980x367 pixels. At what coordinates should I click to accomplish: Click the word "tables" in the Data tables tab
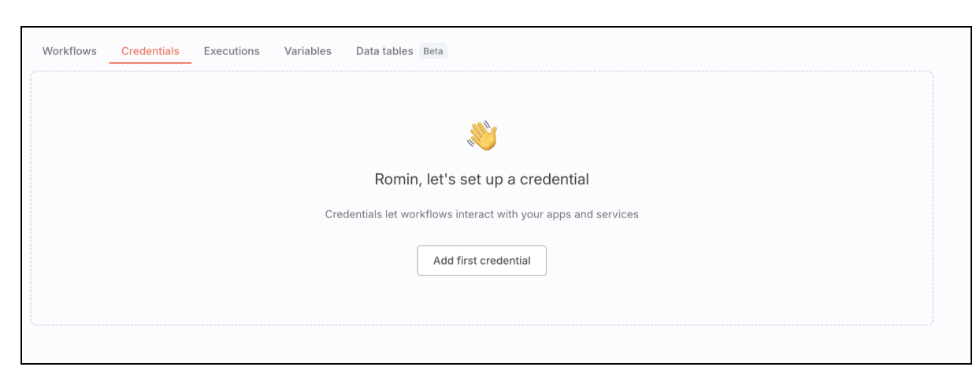click(397, 51)
